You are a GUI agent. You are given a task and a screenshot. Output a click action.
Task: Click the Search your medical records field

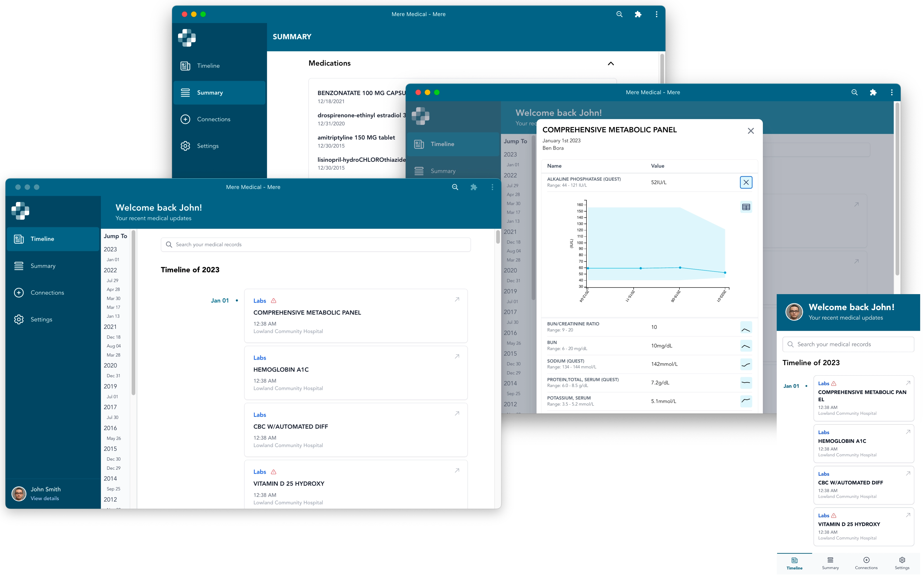click(x=315, y=245)
